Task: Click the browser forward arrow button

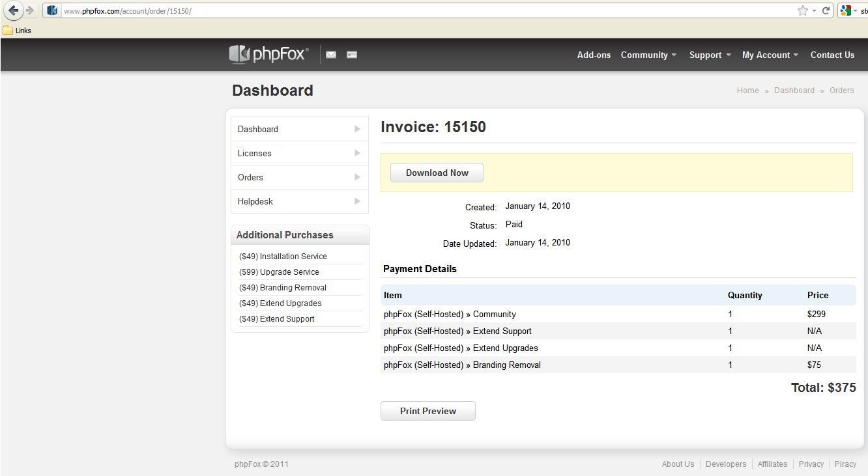Action: [x=29, y=10]
